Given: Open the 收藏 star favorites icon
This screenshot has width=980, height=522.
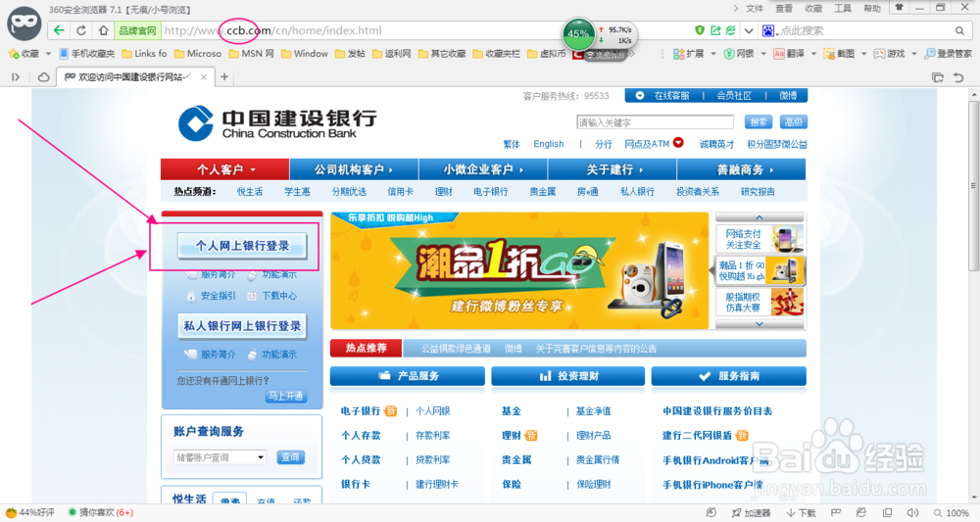Looking at the screenshot, I should (x=14, y=54).
